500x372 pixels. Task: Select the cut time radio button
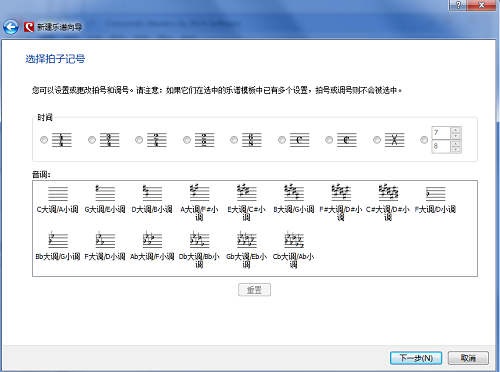329,140
